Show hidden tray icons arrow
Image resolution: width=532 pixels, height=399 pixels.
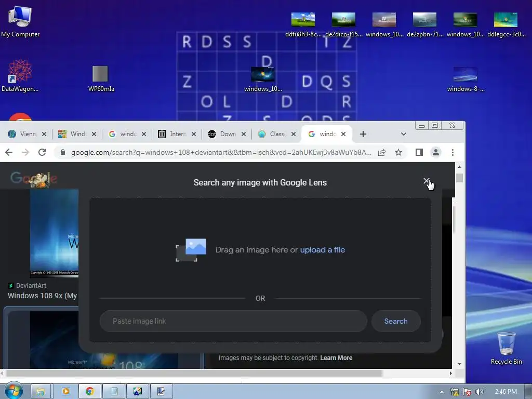click(442, 392)
